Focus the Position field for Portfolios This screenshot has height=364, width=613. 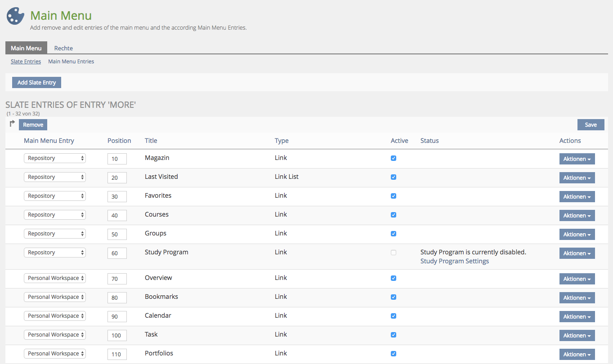pos(117,354)
